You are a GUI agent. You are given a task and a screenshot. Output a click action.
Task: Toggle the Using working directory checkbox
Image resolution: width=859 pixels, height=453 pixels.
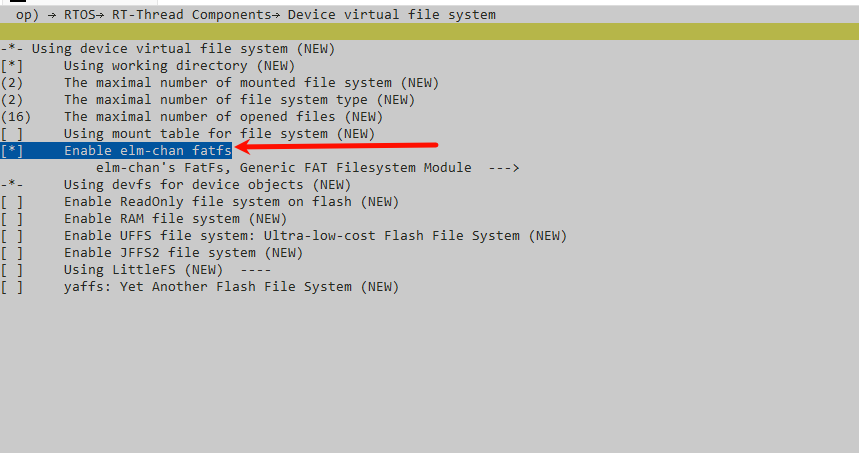(12, 66)
